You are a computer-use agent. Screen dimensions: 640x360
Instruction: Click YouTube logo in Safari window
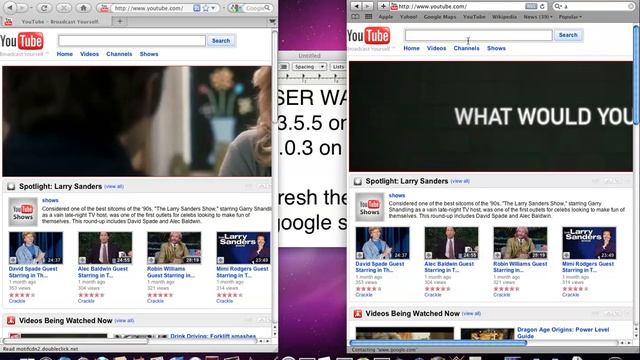[369, 36]
